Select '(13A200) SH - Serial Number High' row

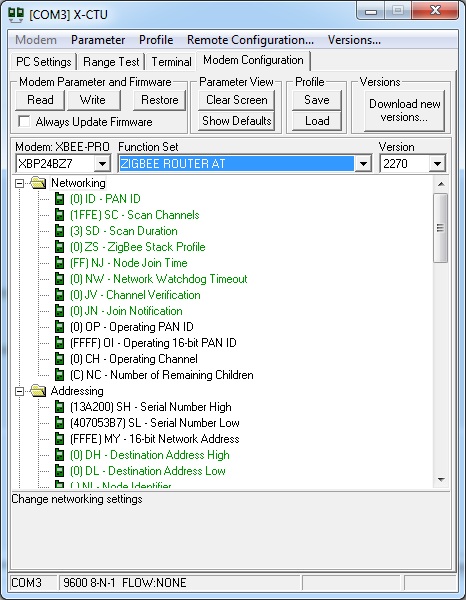151,407
